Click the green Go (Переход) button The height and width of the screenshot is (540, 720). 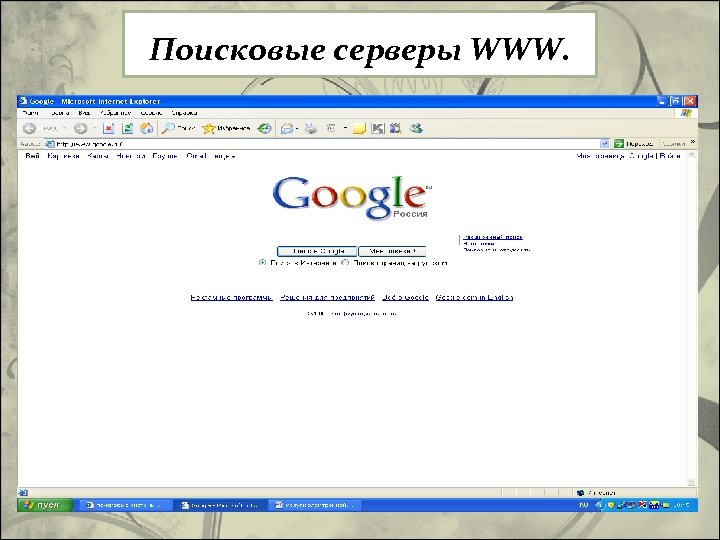coord(634,144)
